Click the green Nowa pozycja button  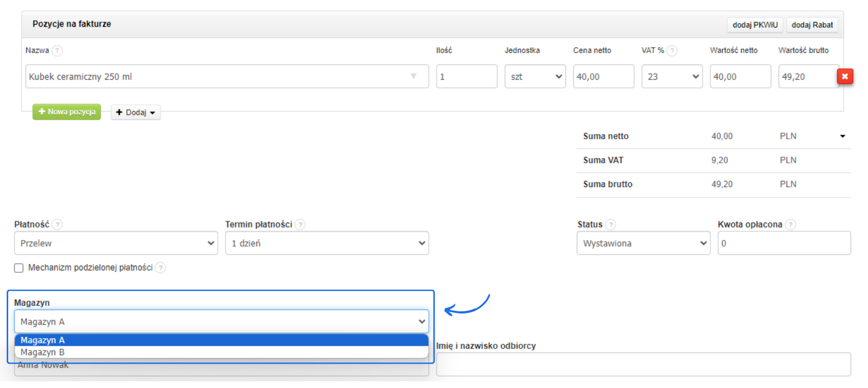point(67,112)
